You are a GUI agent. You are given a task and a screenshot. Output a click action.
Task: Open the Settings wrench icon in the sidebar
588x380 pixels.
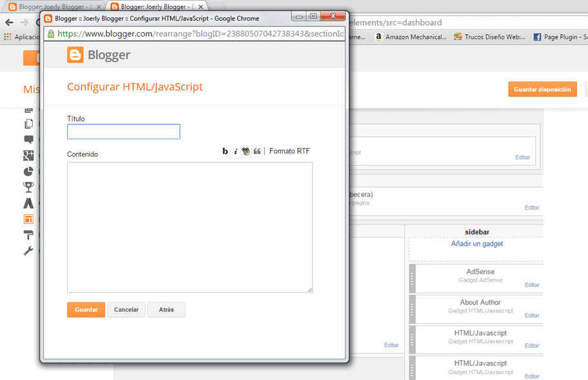coord(28,250)
